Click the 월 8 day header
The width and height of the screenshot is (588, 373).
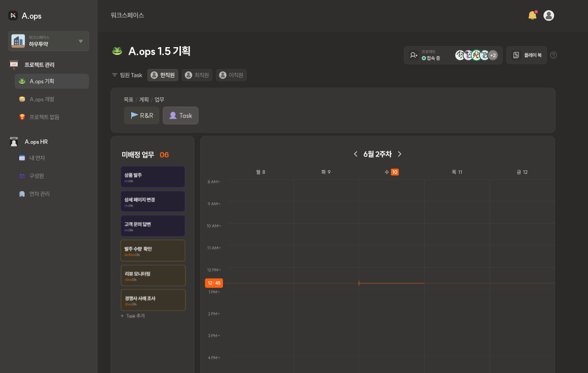click(x=261, y=172)
